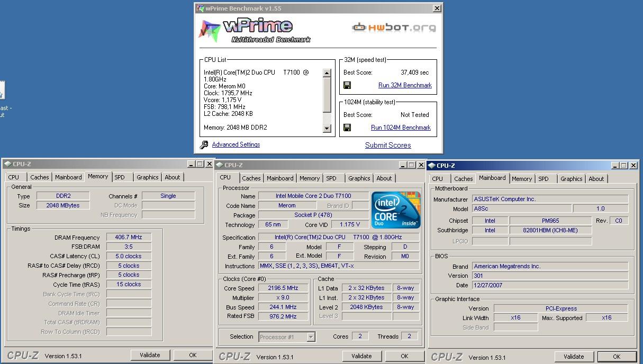Open Graphics tab in right CPU-Z window
Screen dimensions: 643x364
coord(571,179)
